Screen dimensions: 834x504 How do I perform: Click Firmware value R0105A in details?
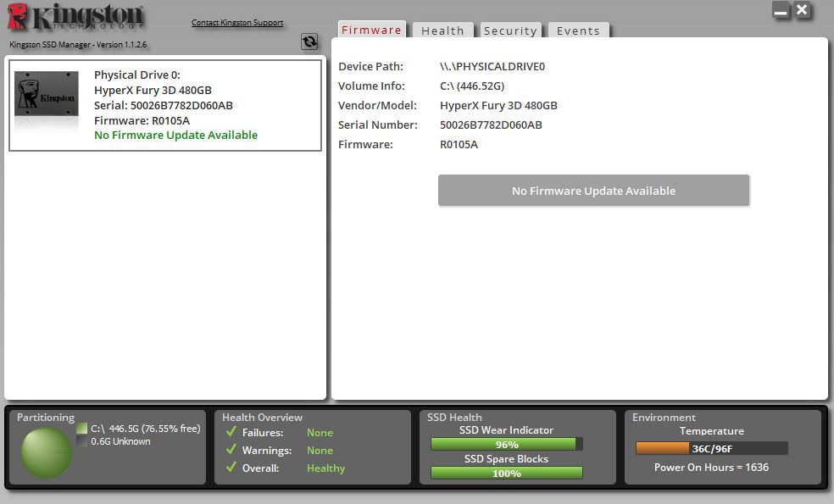(x=459, y=145)
